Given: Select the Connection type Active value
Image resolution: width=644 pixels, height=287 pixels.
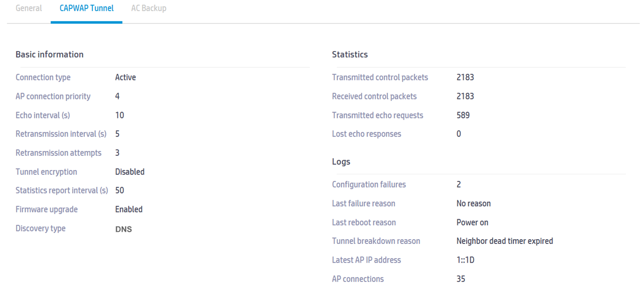Looking at the screenshot, I should point(125,78).
